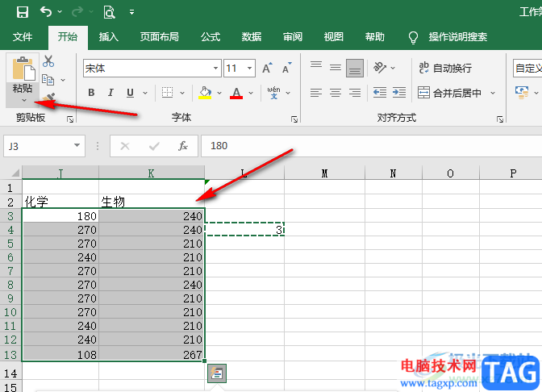Viewport: 542px width, 392px height.
Task: Open the Undo history dropdown arrow
Action: (x=60, y=12)
